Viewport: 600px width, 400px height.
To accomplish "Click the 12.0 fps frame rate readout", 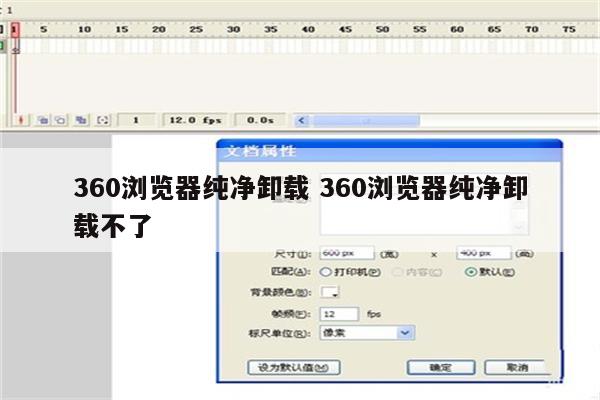I will (195, 121).
